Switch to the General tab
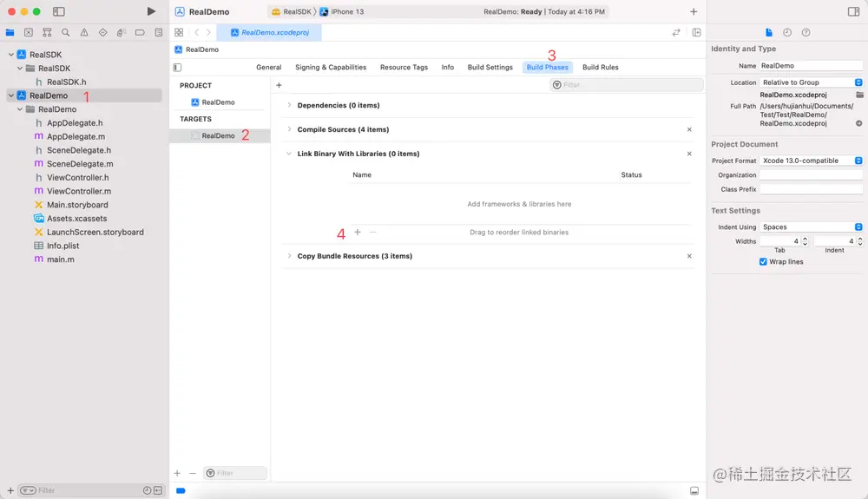 pyautogui.click(x=268, y=68)
